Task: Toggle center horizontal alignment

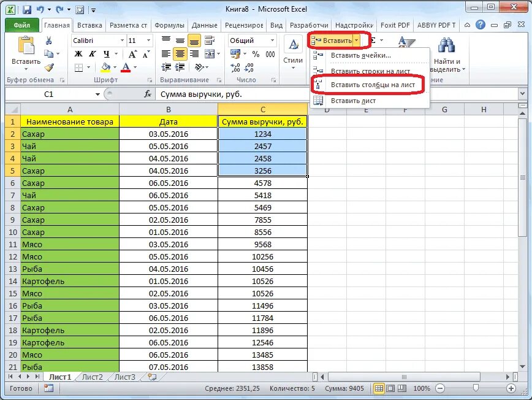Action: point(180,53)
